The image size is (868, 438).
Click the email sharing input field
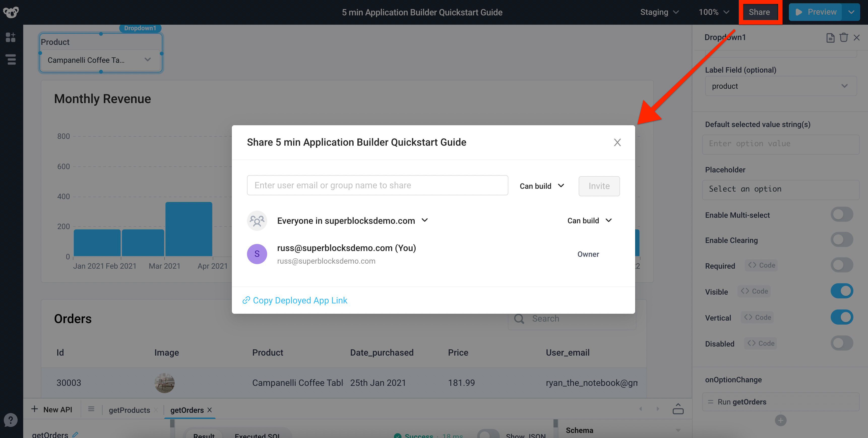tap(377, 185)
